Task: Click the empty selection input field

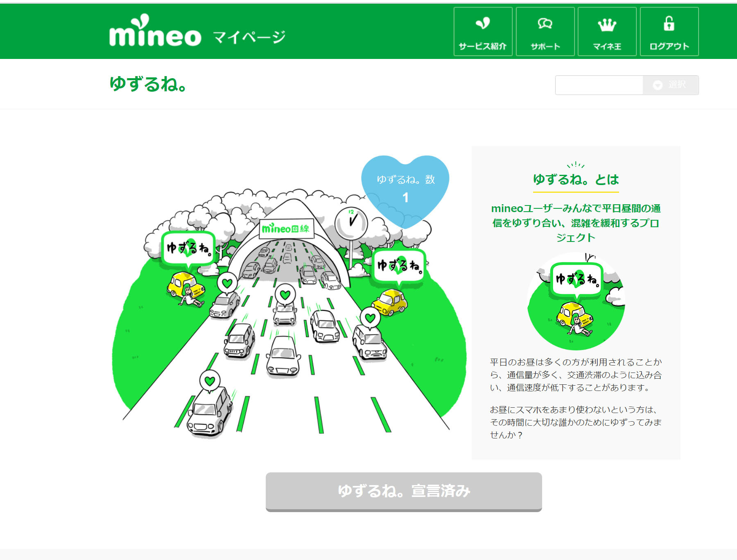Action: point(599,85)
